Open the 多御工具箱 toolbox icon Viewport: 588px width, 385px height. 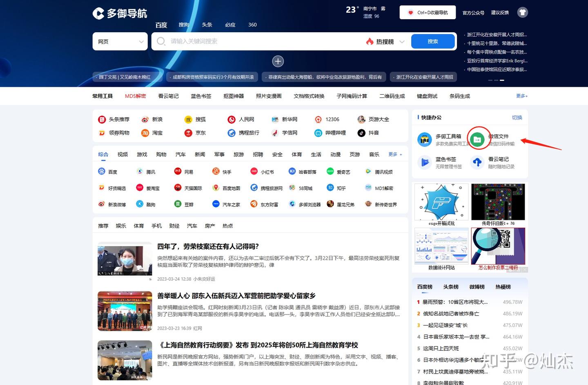424,139
